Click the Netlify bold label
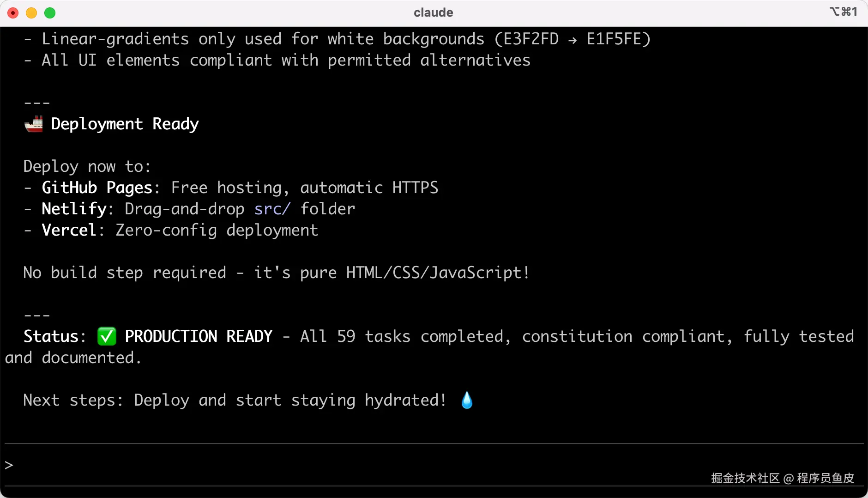 click(x=74, y=209)
